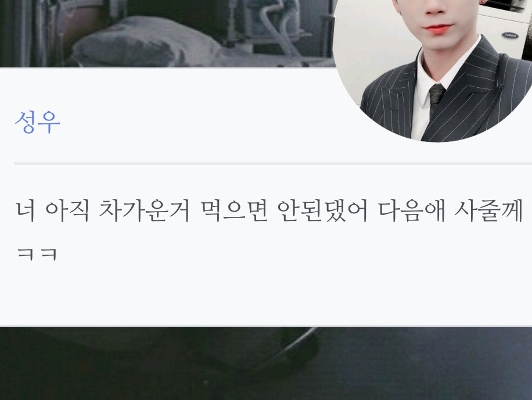The height and width of the screenshot is (400, 532).
Task: Click the first word 너 in dialogue
Action: pyautogui.click(x=26, y=211)
